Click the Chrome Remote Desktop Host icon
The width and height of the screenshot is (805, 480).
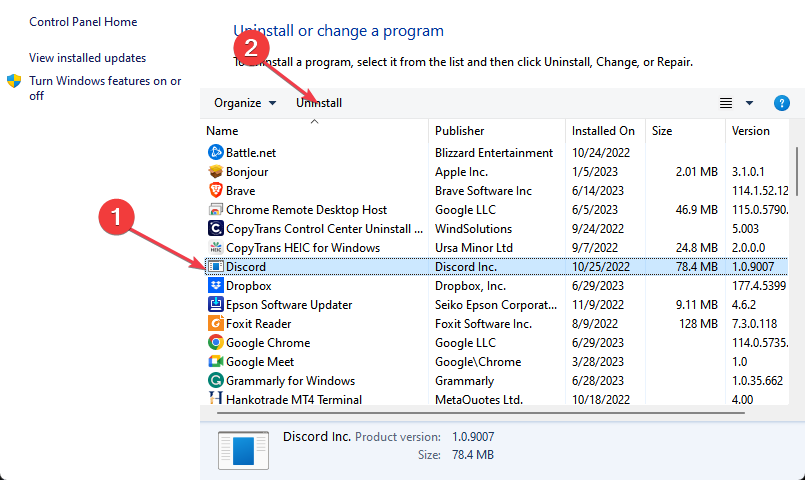[215, 209]
